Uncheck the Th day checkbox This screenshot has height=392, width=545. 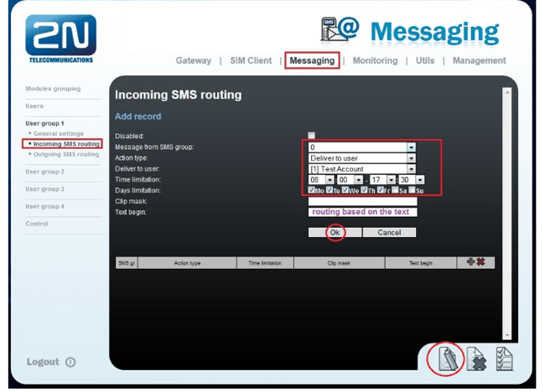364,190
